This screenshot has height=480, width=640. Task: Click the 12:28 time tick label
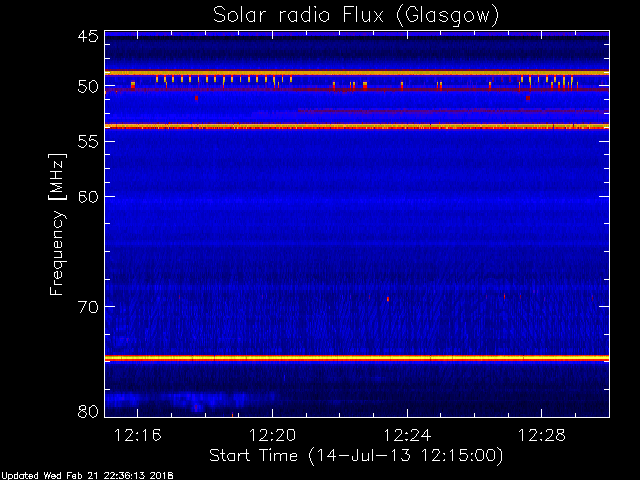pyautogui.click(x=542, y=436)
